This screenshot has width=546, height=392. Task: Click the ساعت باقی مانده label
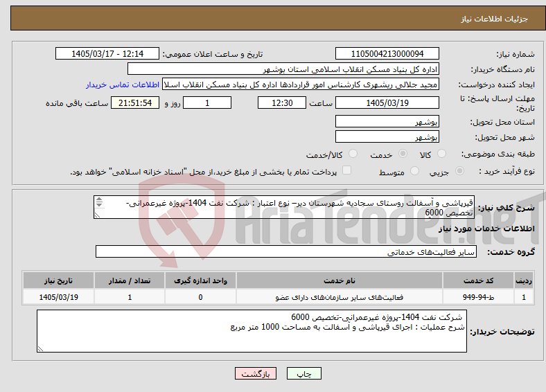point(77,103)
